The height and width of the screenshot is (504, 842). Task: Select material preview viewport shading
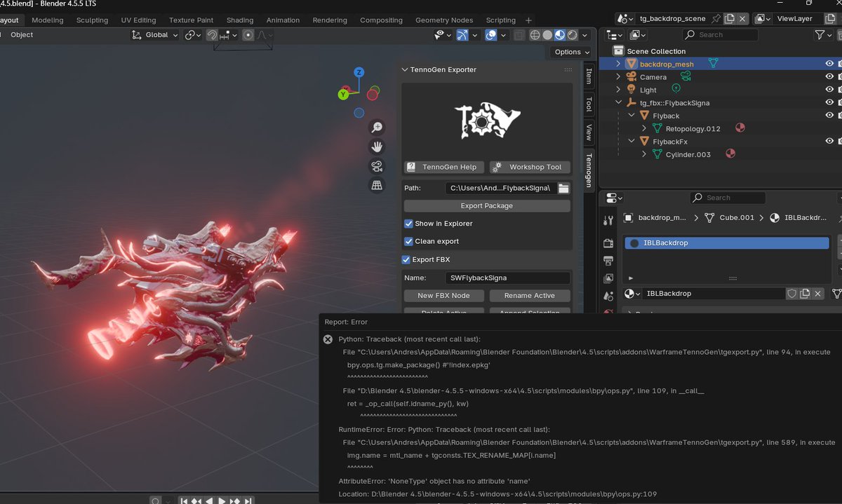560,35
